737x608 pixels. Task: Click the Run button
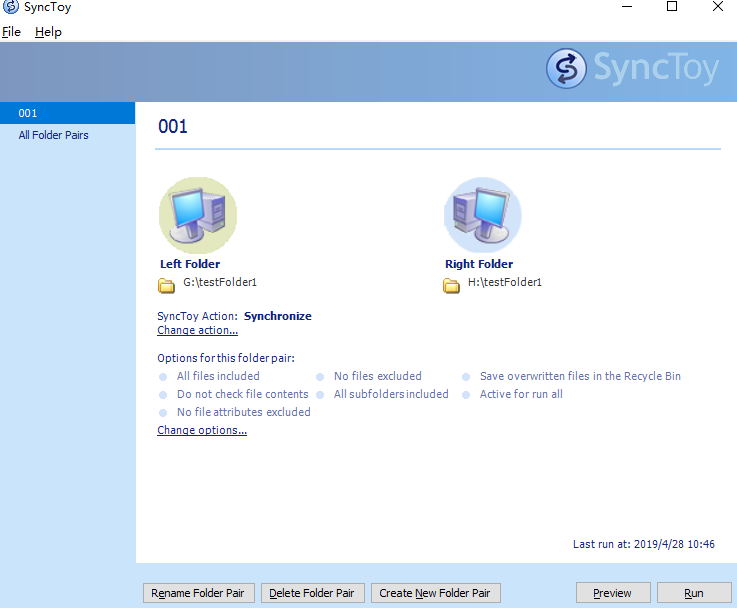(694, 593)
